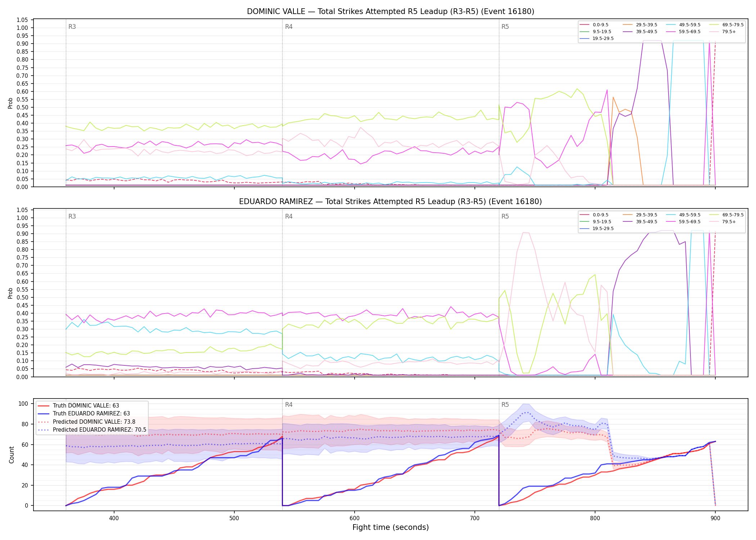Click the 'Count' y-axis label
This screenshot has width=756, height=540.
[12, 455]
